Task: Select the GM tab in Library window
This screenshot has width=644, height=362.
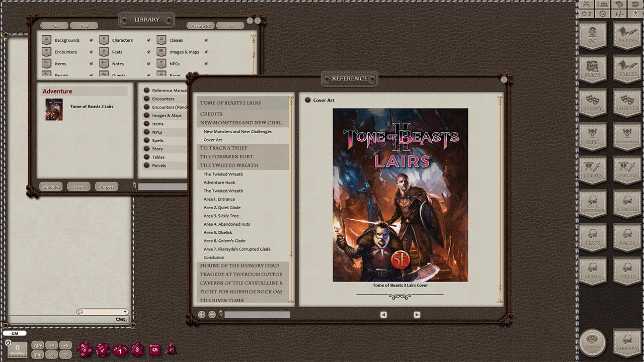Action: (54, 25)
